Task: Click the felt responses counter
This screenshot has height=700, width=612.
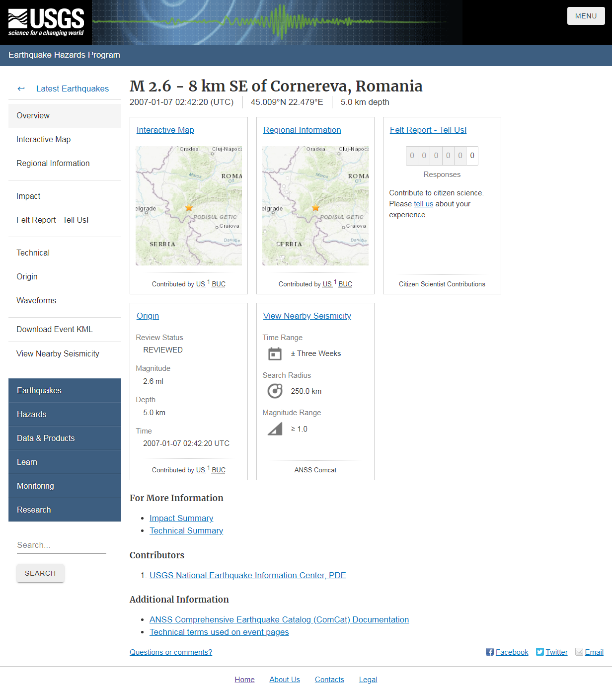Action: click(442, 156)
